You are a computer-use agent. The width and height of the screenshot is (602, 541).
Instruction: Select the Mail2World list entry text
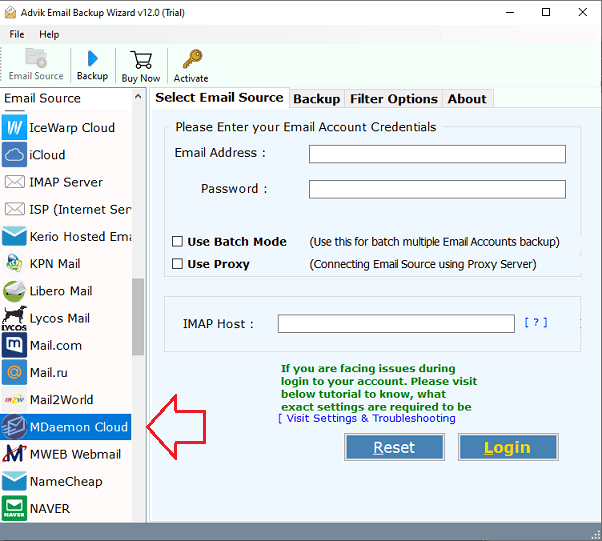point(61,400)
